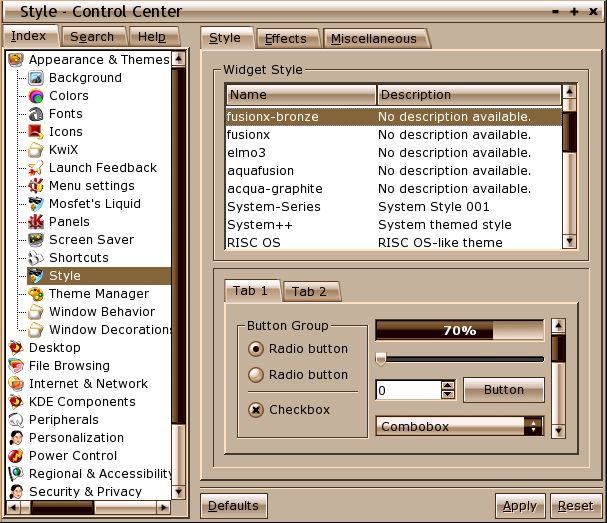Open the Theme Manager palette icon

point(36,294)
